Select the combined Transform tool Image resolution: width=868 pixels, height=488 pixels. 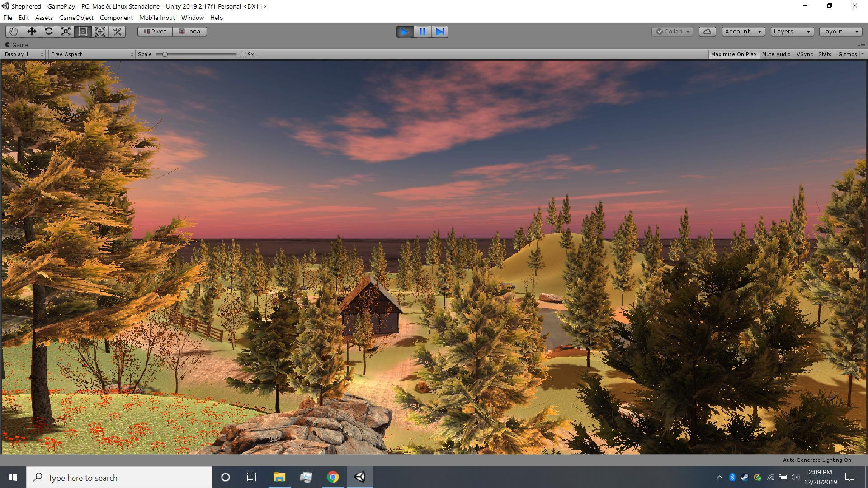[x=100, y=31]
